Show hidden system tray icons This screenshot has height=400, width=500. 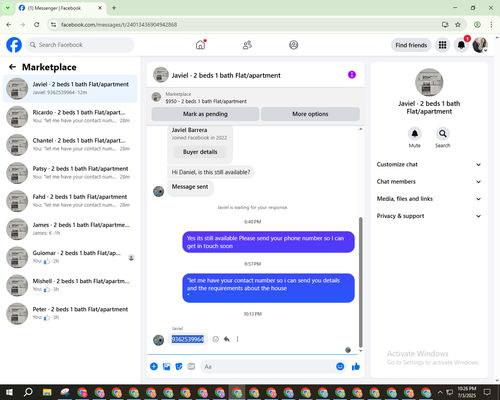tap(440, 392)
